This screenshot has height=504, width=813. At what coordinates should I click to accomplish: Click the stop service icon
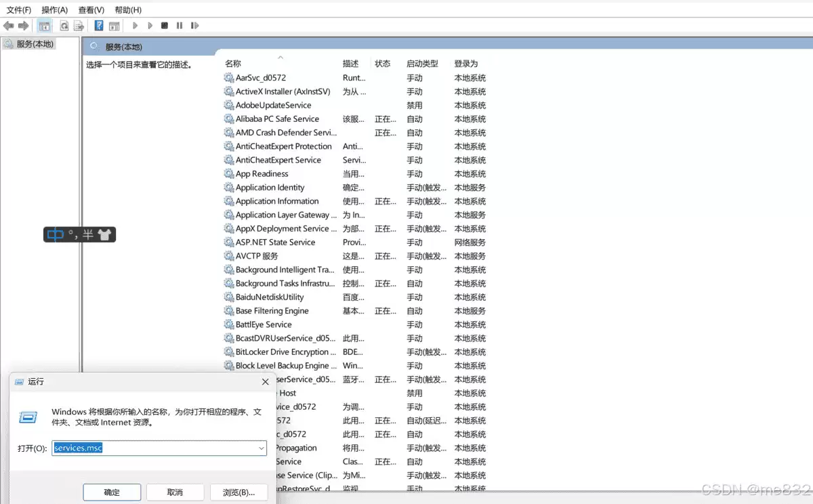(165, 25)
